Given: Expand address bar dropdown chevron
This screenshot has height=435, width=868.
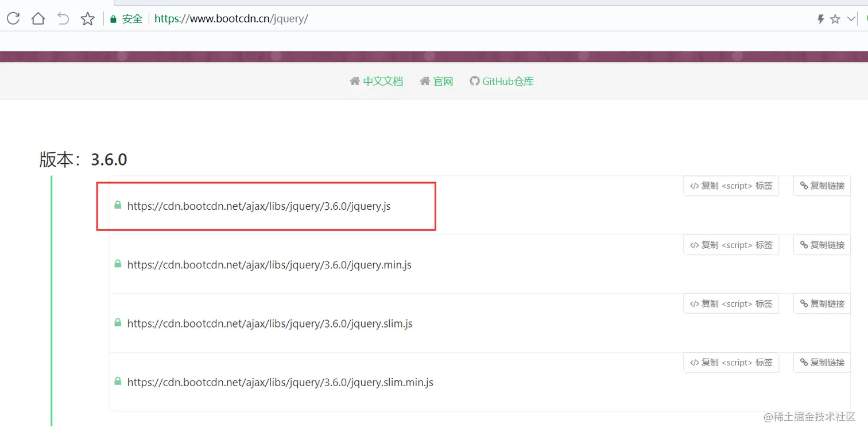Looking at the screenshot, I should [851, 19].
